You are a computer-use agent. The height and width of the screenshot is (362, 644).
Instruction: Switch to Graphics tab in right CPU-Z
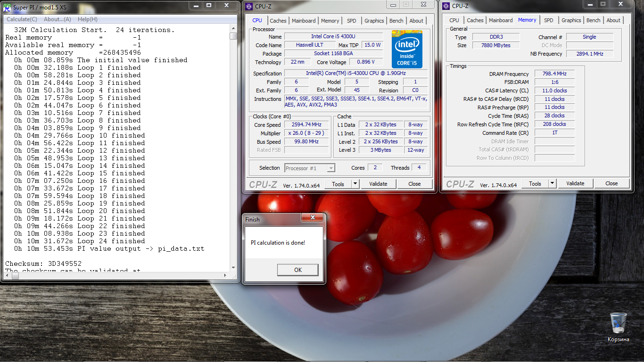coord(571,20)
